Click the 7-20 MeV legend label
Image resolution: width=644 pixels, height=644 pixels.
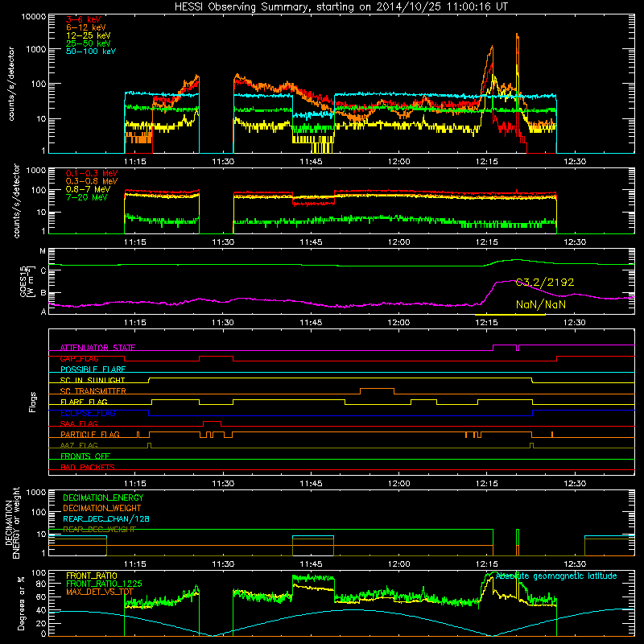click(x=87, y=197)
